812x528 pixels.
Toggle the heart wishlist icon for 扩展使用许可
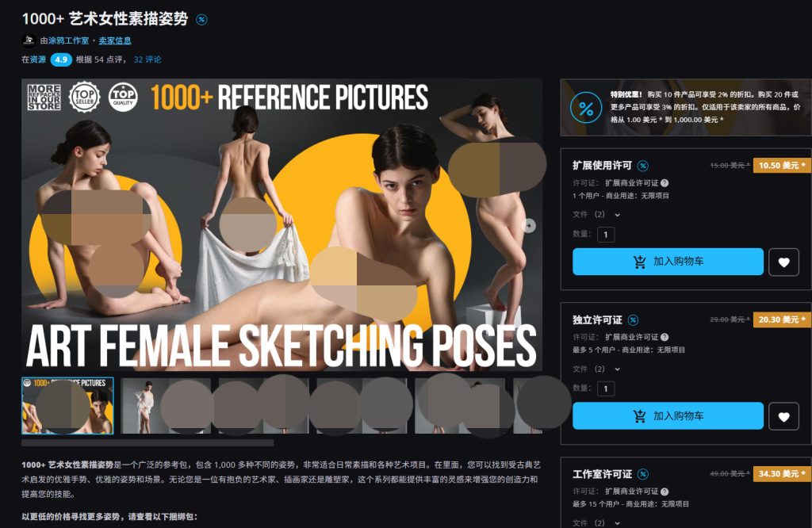point(783,261)
